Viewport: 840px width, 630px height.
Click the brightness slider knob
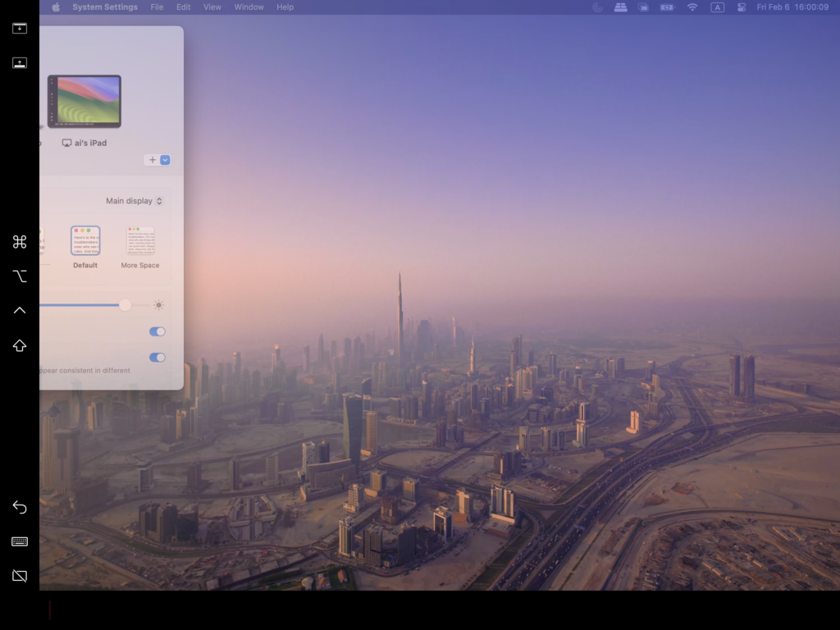click(x=125, y=305)
